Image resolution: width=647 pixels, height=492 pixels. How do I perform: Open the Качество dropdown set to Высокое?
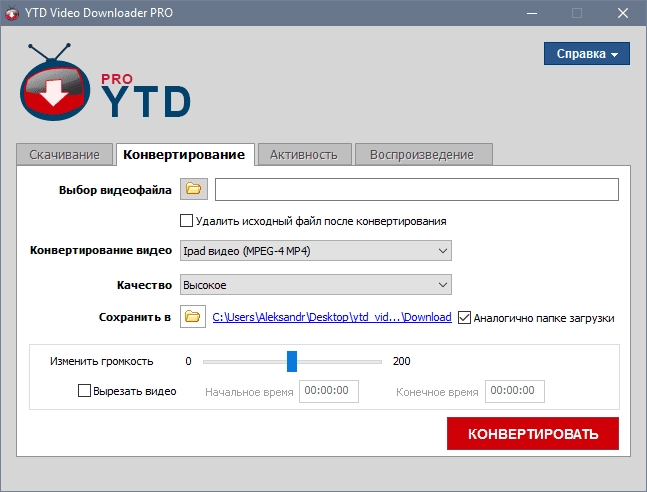coord(316,285)
